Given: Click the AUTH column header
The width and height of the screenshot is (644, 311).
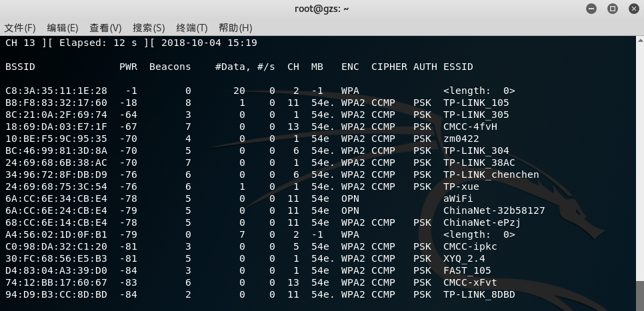Looking at the screenshot, I should click(425, 67).
